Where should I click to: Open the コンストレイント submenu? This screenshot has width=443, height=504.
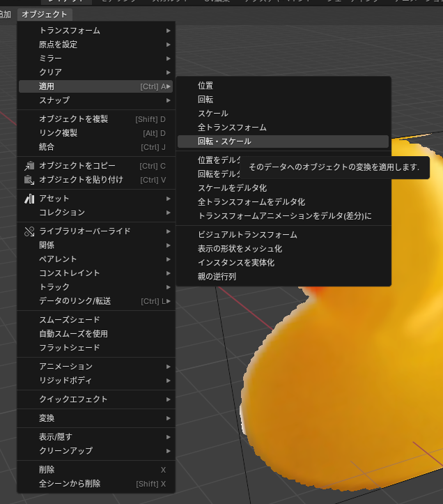95,273
